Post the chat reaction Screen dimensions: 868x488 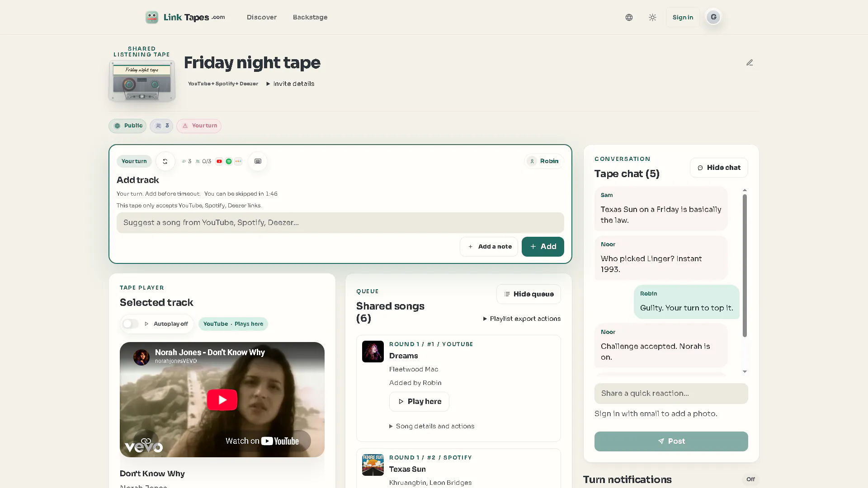(x=671, y=441)
